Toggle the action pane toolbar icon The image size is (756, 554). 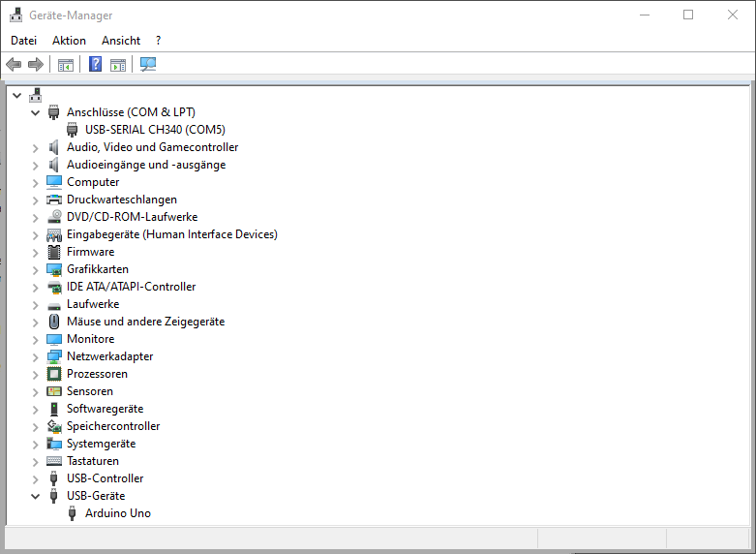point(118,65)
